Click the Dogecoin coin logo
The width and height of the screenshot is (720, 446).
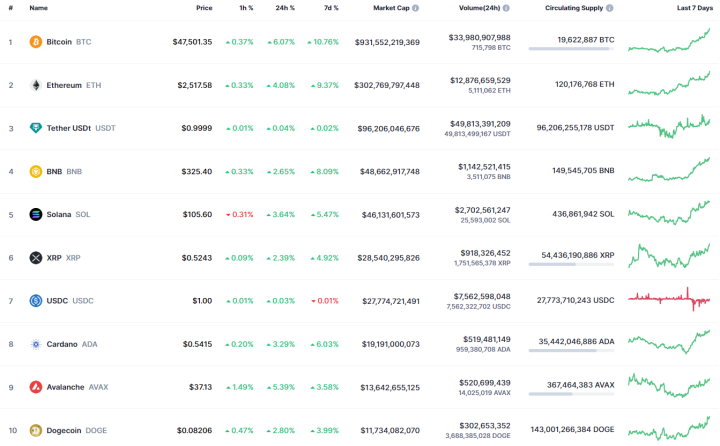tap(36, 430)
